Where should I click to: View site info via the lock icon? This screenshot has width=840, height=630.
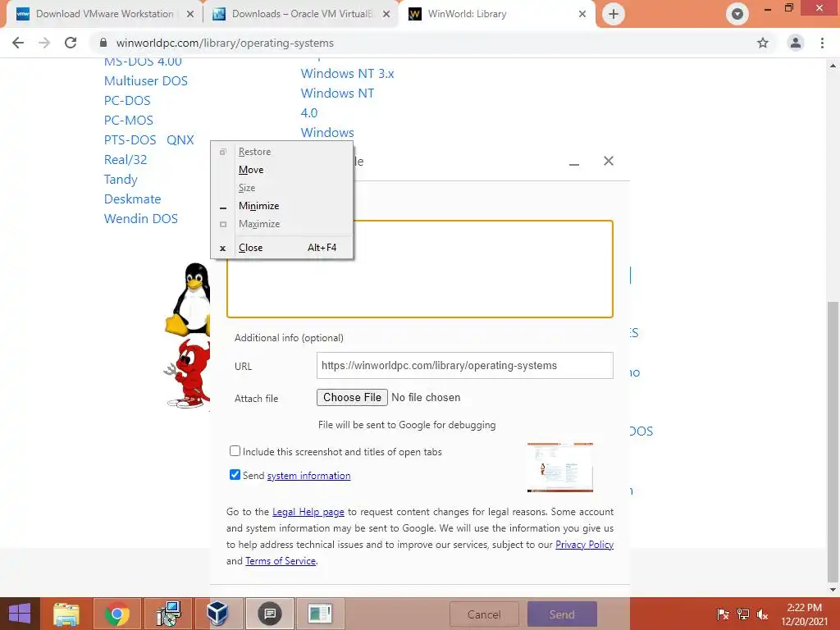[103, 43]
